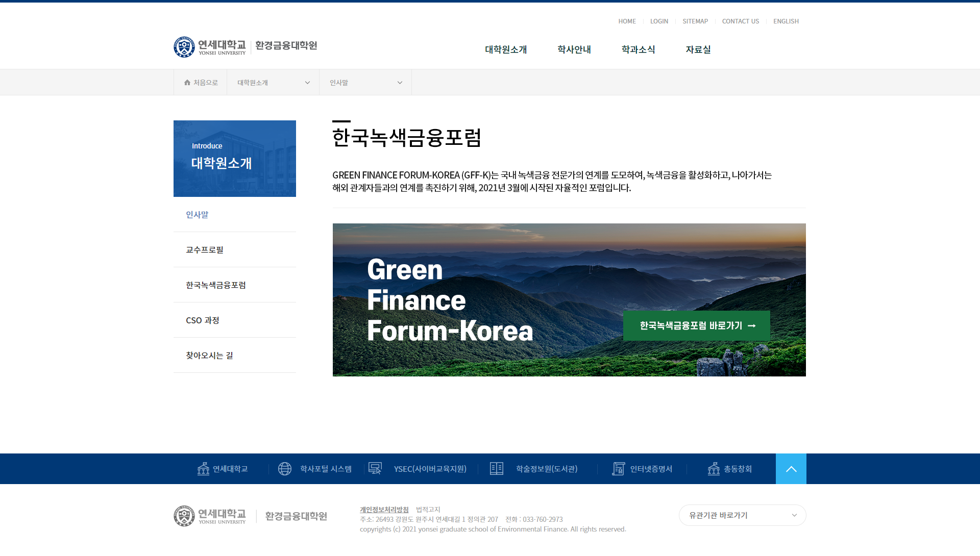Click the 한국녹색금융포럼 바로가기 button
Viewport: 980px width, 556px height.
696,325
